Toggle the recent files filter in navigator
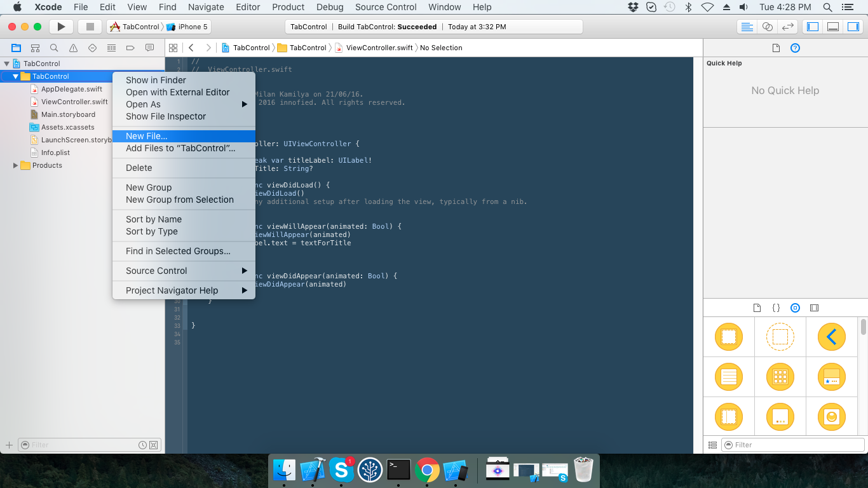The height and width of the screenshot is (488, 868). [143, 445]
